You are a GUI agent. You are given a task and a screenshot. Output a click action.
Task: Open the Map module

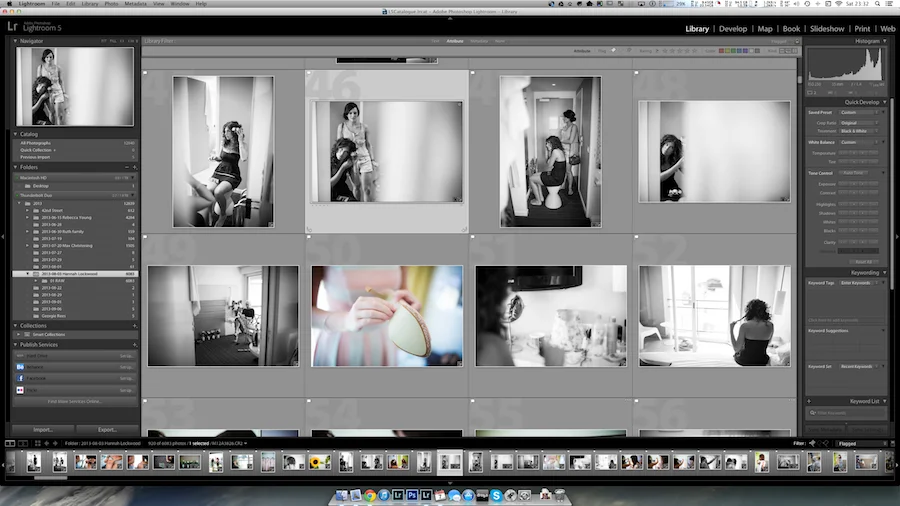click(765, 29)
